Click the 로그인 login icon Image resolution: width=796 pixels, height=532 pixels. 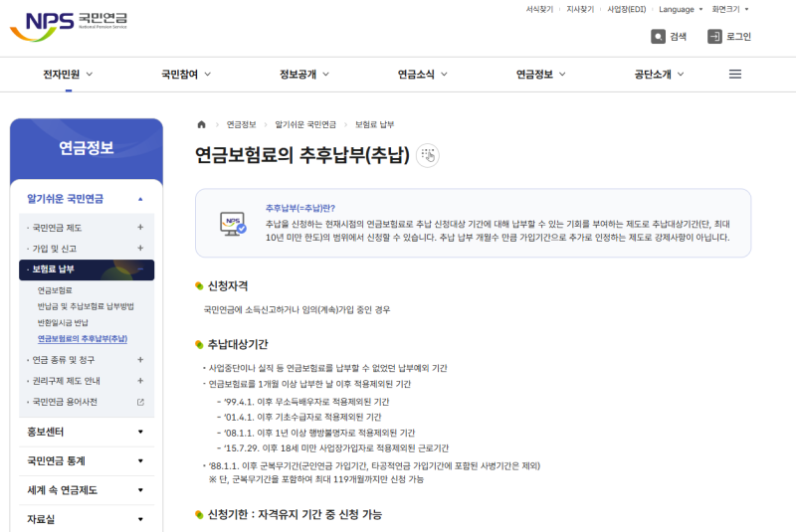(x=714, y=37)
